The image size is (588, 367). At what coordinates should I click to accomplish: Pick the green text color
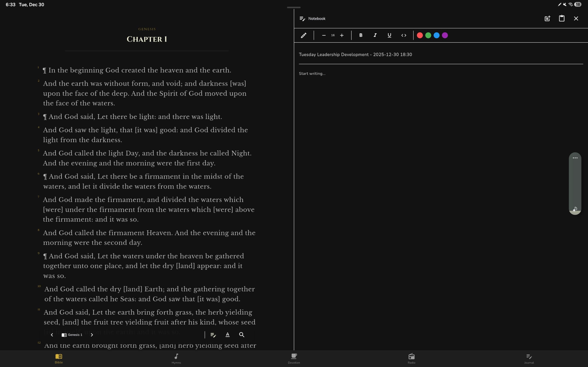428,35
